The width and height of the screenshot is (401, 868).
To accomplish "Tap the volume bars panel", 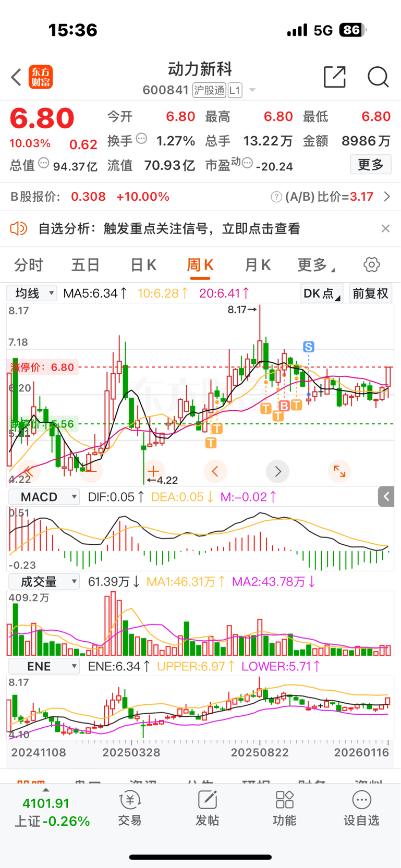I will [x=200, y=624].
